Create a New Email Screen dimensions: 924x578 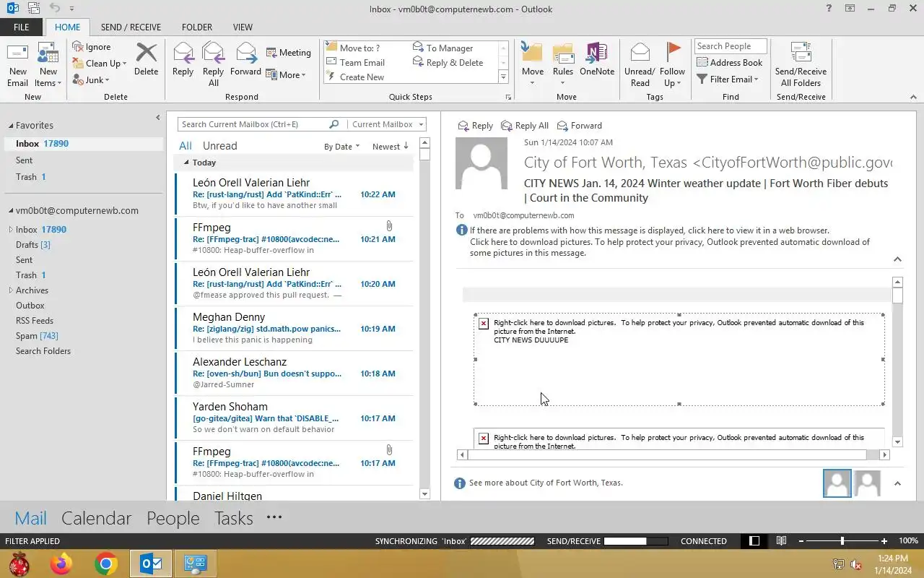(x=17, y=64)
